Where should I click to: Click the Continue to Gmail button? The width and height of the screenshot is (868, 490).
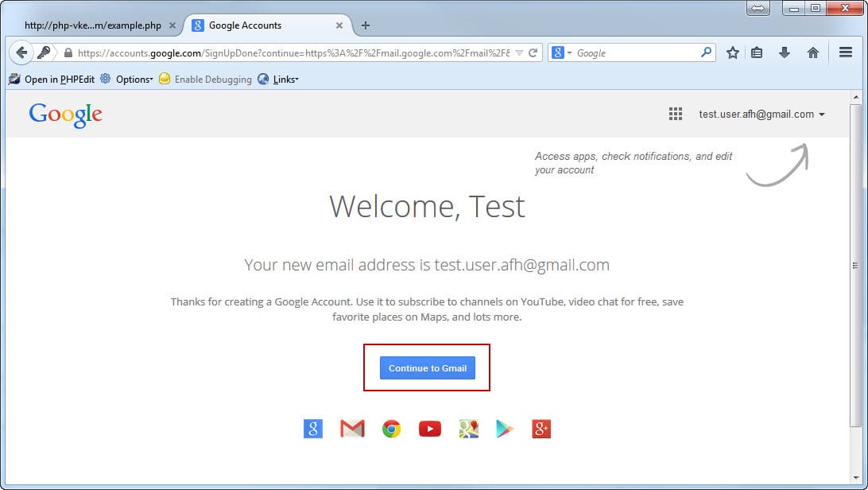point(428,368)
